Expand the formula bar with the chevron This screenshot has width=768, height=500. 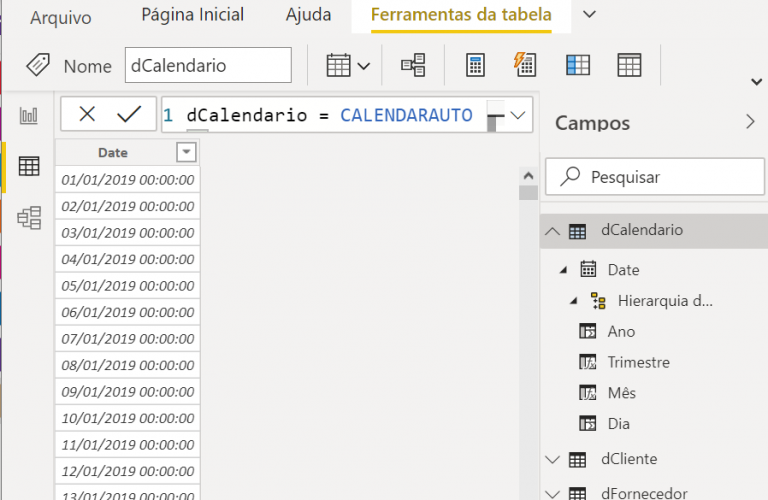pyautogui.click(x=518, y=116)
